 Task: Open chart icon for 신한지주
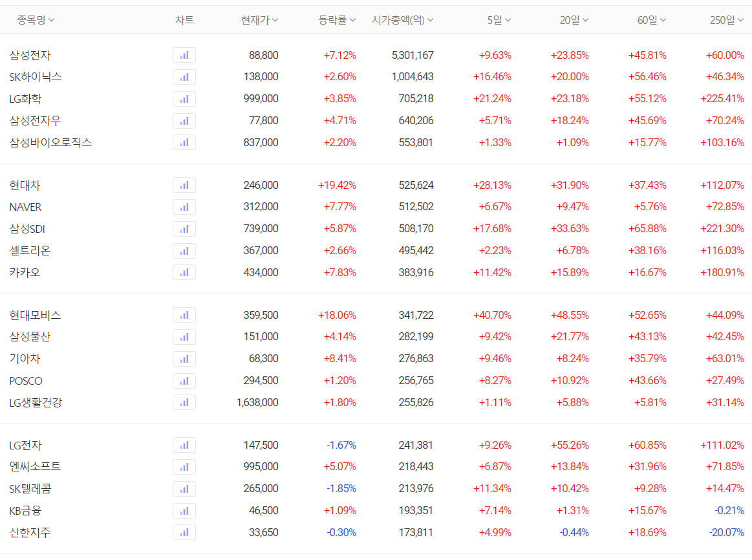184,532
